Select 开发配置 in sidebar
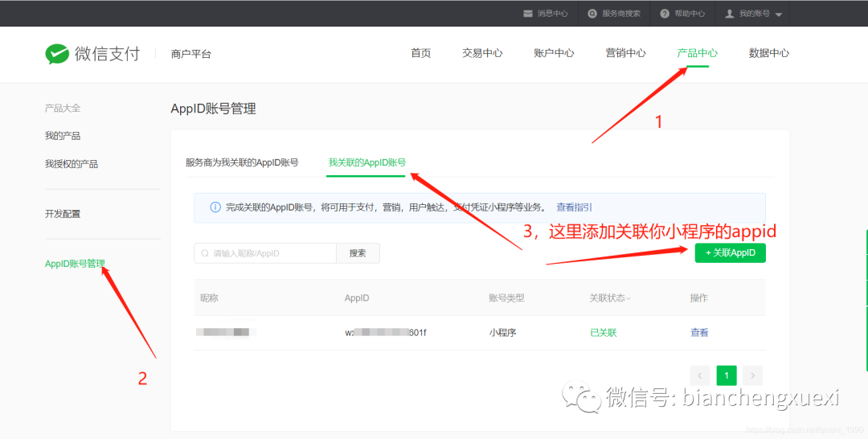Image resolution: width=868 pixels, height=439 pixels. [x=63, y=214]
